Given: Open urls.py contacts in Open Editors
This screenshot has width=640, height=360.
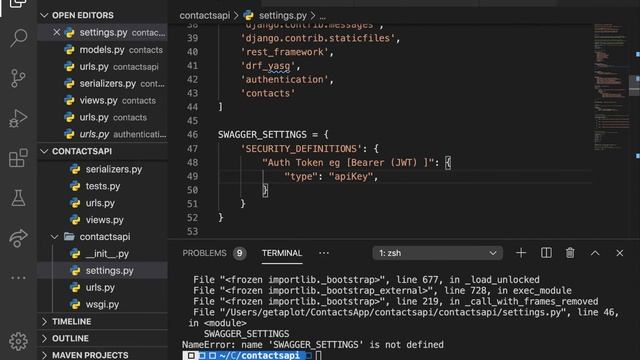Looking at the screenshot, I should [x=102, y=118].
